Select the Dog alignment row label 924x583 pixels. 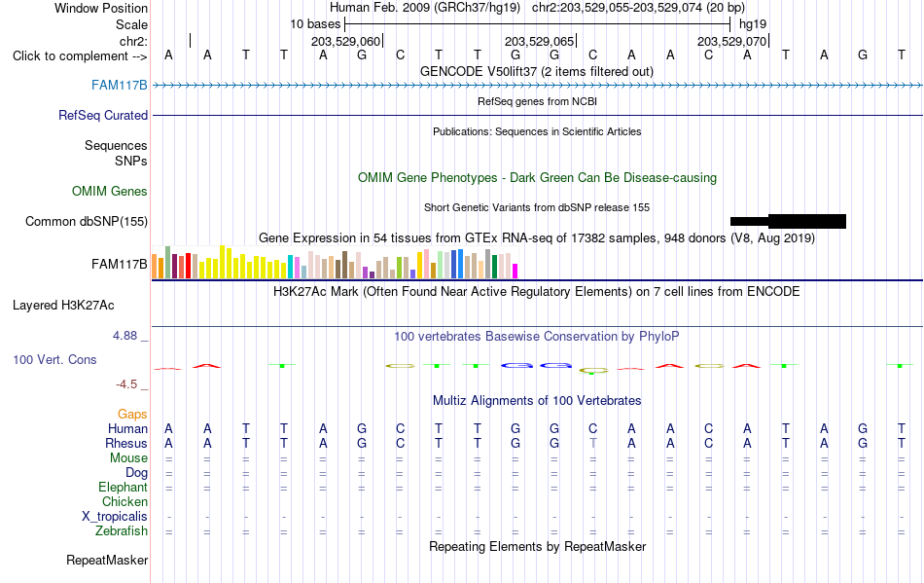click(136, 473)
